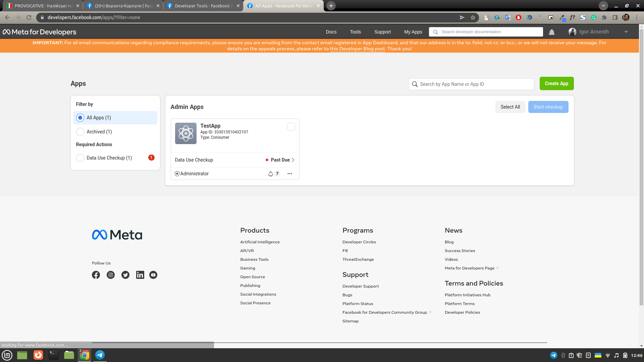644x362 pixels.
Task: Launch Firefox from the taskbar
Action: [x=38, y=355]
